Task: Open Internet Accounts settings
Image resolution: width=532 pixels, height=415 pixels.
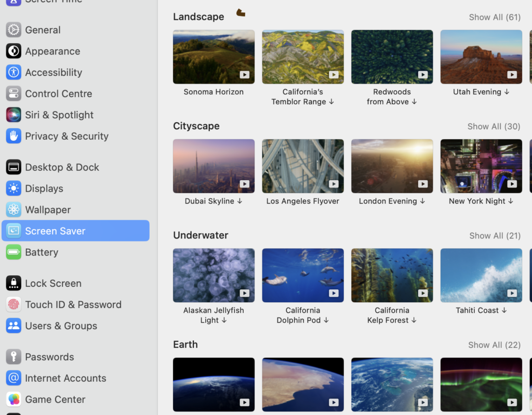Action: click(13, 378)
